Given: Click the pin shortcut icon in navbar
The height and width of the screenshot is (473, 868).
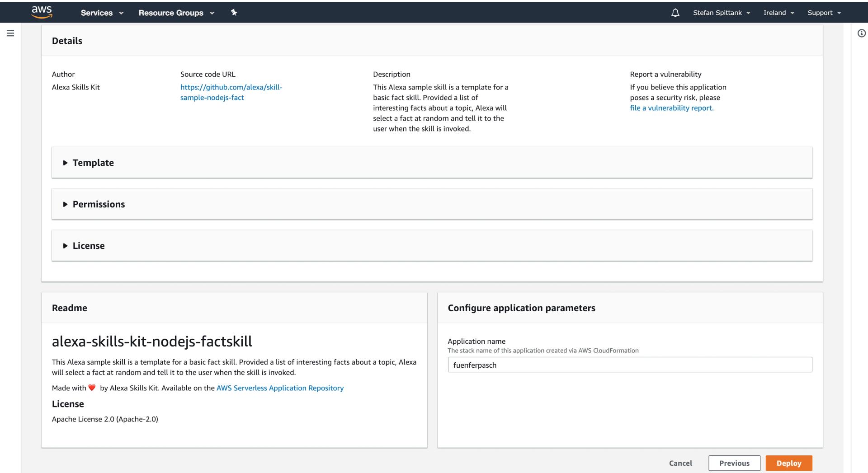Looking at the screenshot, I should click(234, 13).
